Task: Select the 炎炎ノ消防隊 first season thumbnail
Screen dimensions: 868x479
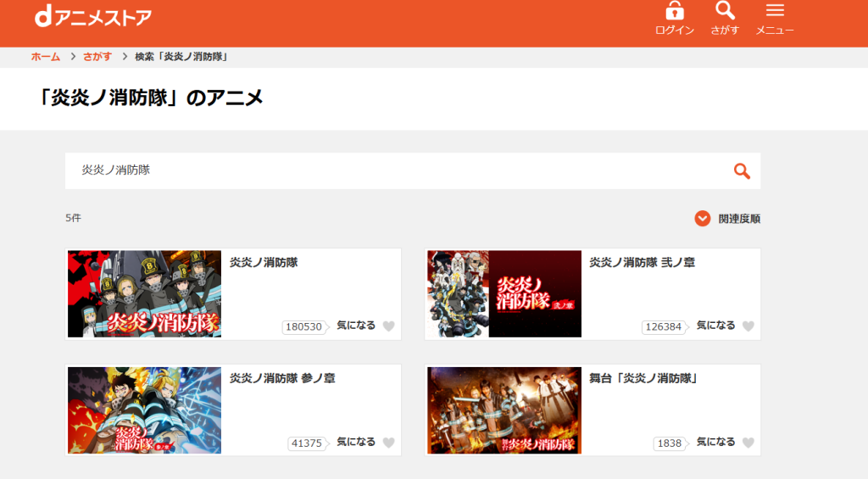Action: [144, 294]
